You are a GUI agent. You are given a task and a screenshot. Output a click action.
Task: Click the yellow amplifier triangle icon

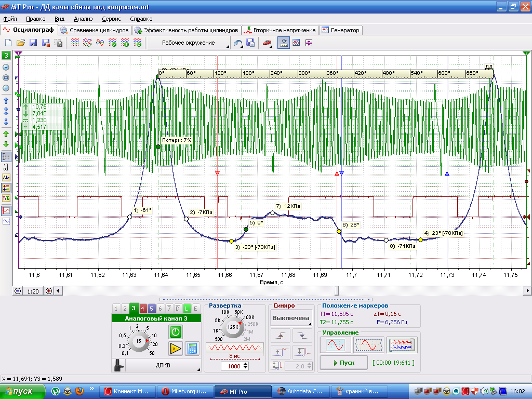(x=176, y=349)
